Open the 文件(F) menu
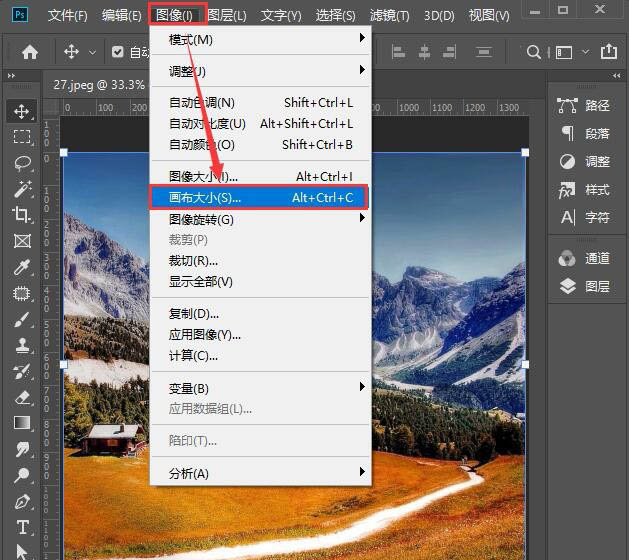629x560 pixels. 67,15
